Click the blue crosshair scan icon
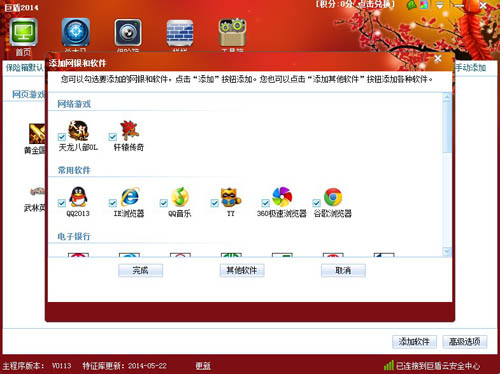 click(76, 32)
